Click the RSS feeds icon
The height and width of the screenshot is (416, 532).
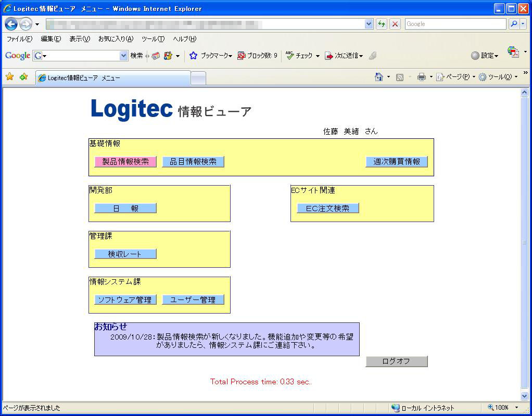click(x=400, y=77)
